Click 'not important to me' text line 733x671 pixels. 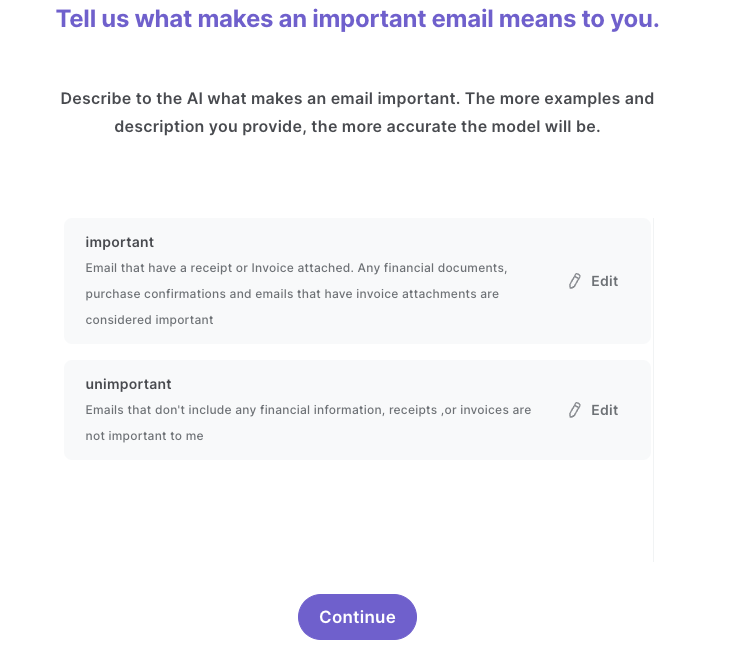(x=144, y=436)
